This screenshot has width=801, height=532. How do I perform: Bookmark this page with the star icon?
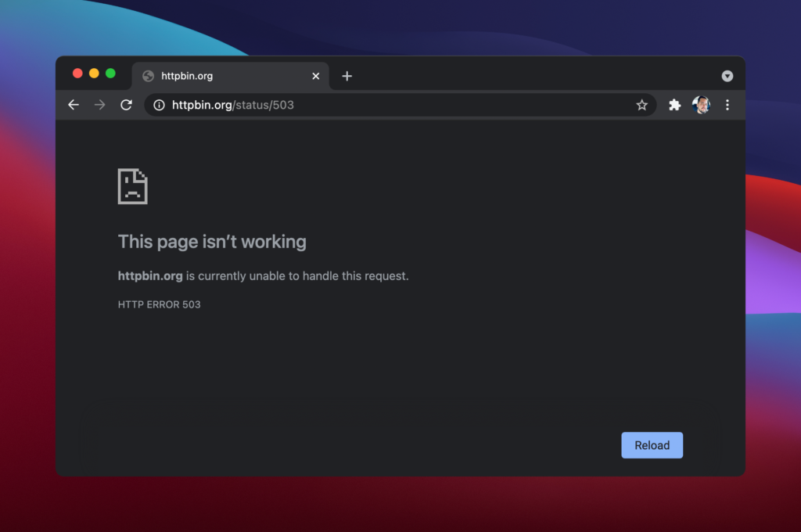click(x=641, y=105)
